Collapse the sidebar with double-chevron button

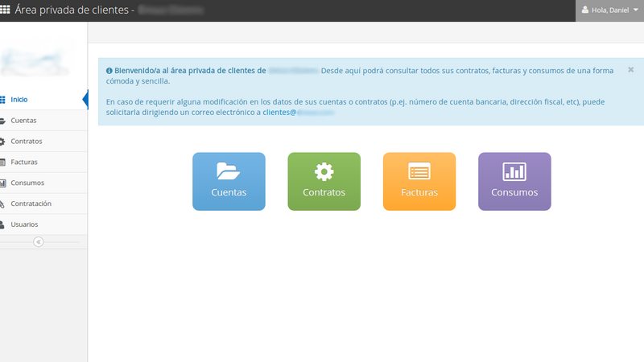[x=38, y=242]
